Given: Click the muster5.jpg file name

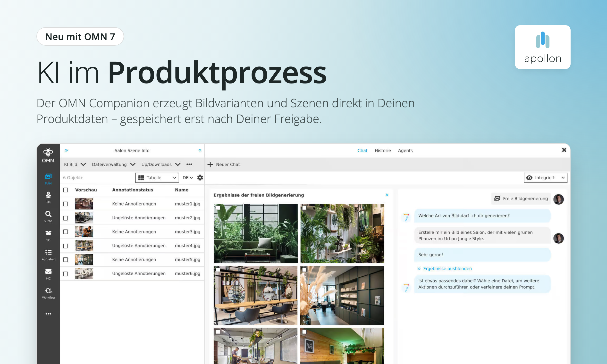Looking at the screenshot, I should (x=187, y=259).
